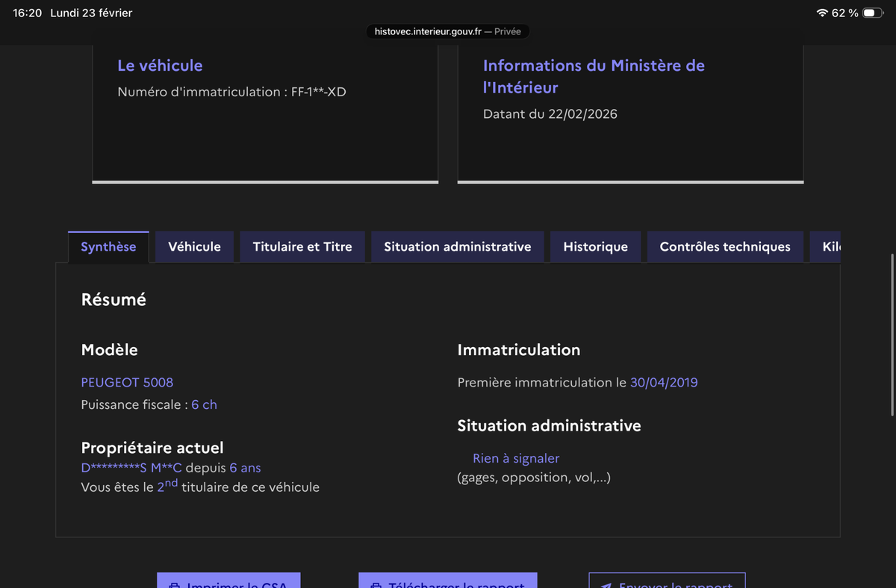Select the Historique tab
Image resolution: width=896 pixels, height=588 pixels.
[595, 247]
